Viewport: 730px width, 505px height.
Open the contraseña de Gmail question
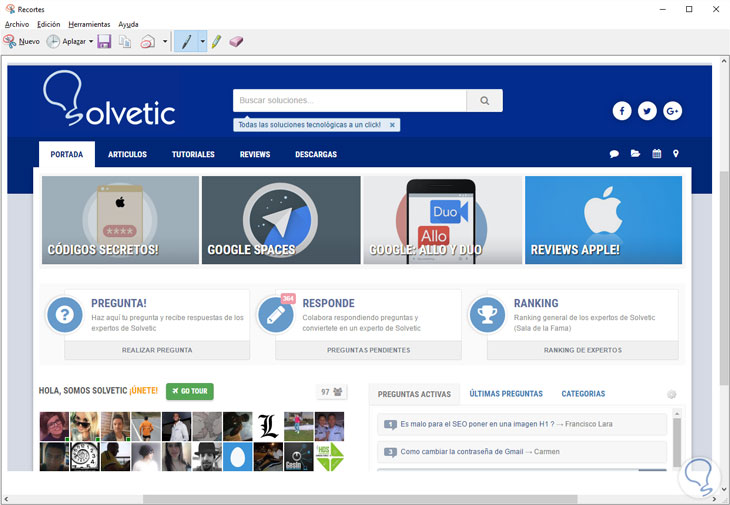(x=522, y=451)
